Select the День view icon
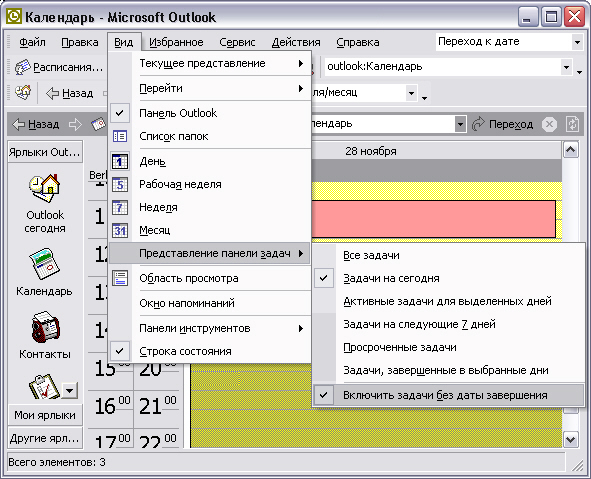 pos(120,162)
